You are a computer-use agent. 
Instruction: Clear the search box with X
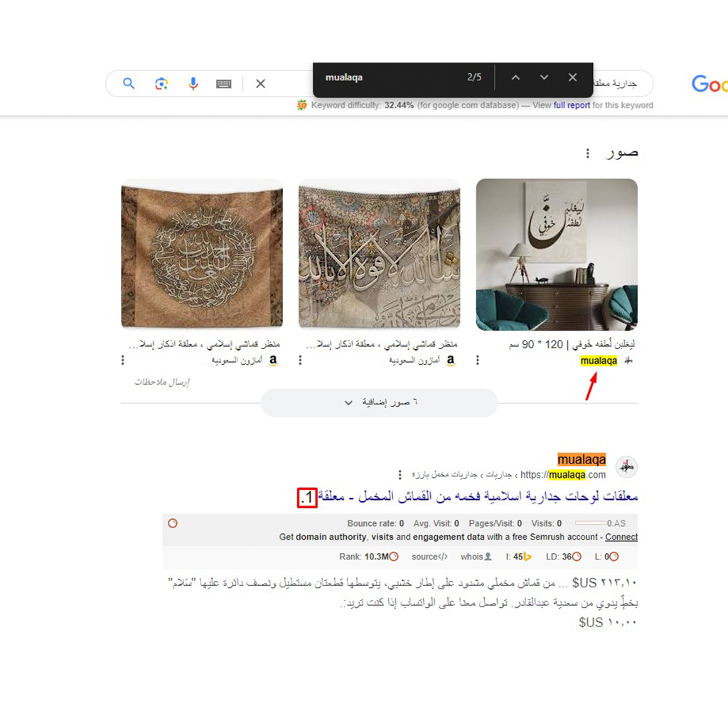click(x=260, y=84)
